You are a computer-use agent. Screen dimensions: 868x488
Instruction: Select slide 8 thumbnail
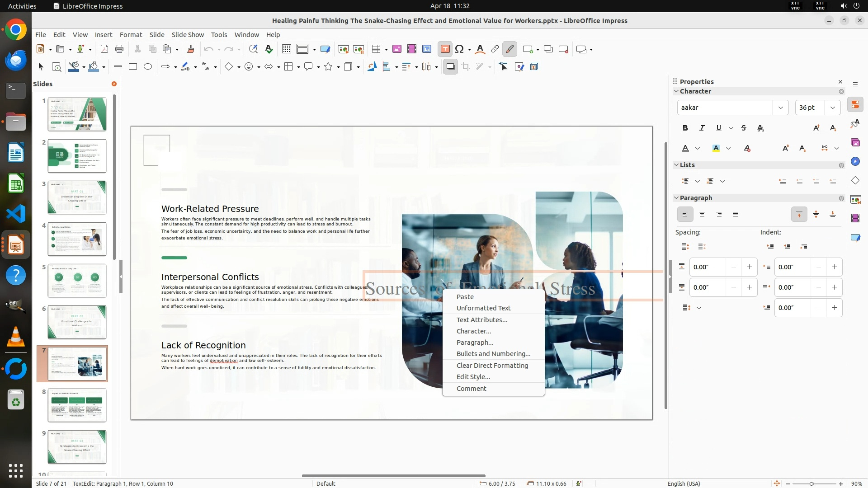(x=77, y=405)
